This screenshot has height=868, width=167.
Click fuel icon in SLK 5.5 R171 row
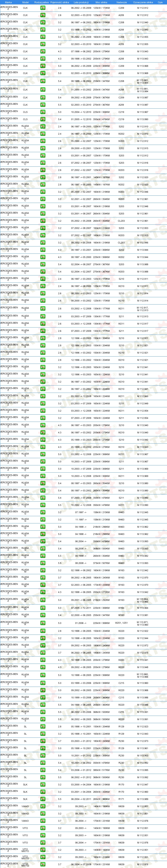(43, 799)
